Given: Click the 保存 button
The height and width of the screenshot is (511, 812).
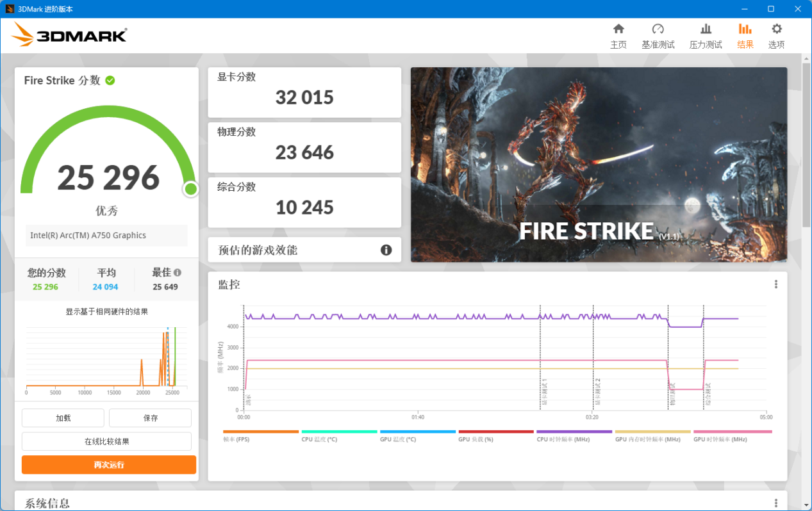Looking at the screenshot, I should pos(150,418).
